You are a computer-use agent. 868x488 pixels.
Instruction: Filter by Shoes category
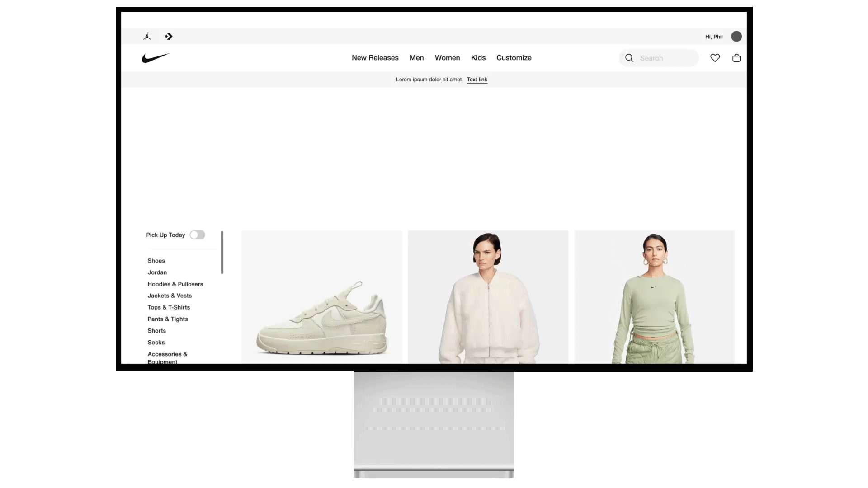tap(156, 261)
